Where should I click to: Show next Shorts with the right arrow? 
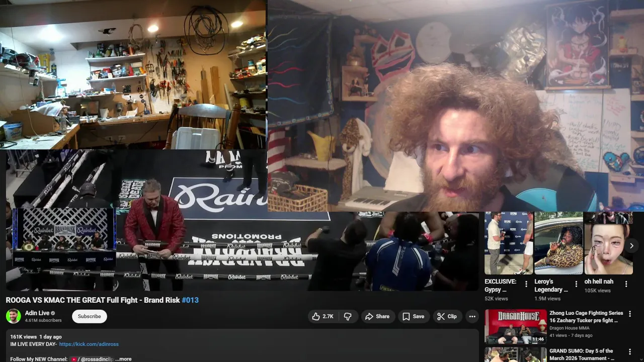(631, 246)
